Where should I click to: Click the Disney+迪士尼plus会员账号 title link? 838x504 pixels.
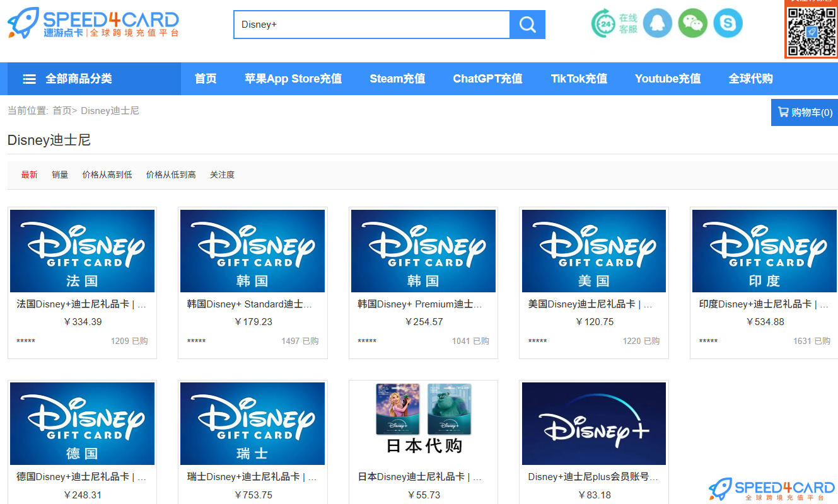593,477
